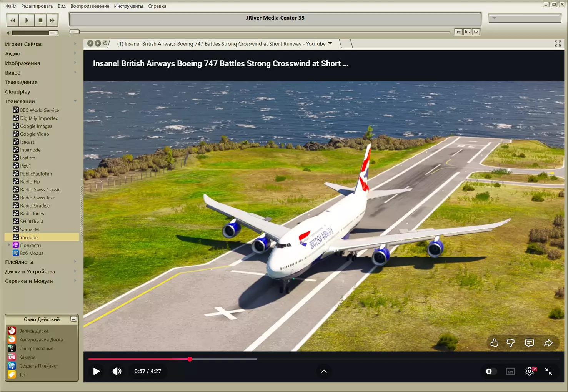Expand the Играет Сейчас section
The height and width of the screenshot is (392, 568).
[75, 44]
